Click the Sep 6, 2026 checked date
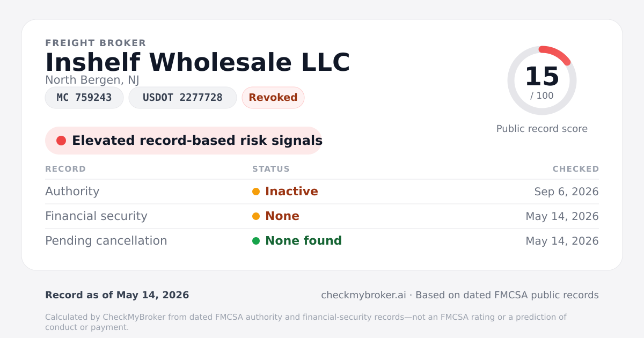Screen dimensions: 644x338 click(x=567, y=192)
